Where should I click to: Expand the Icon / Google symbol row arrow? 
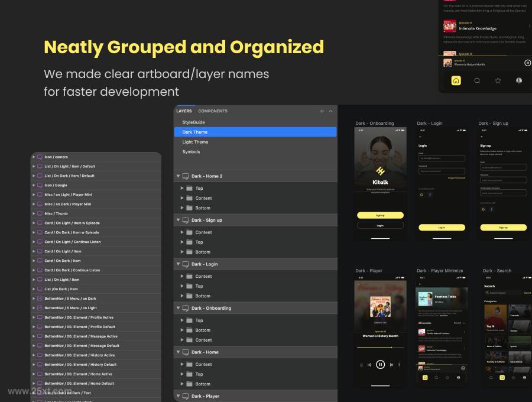[x=34, y=185]
